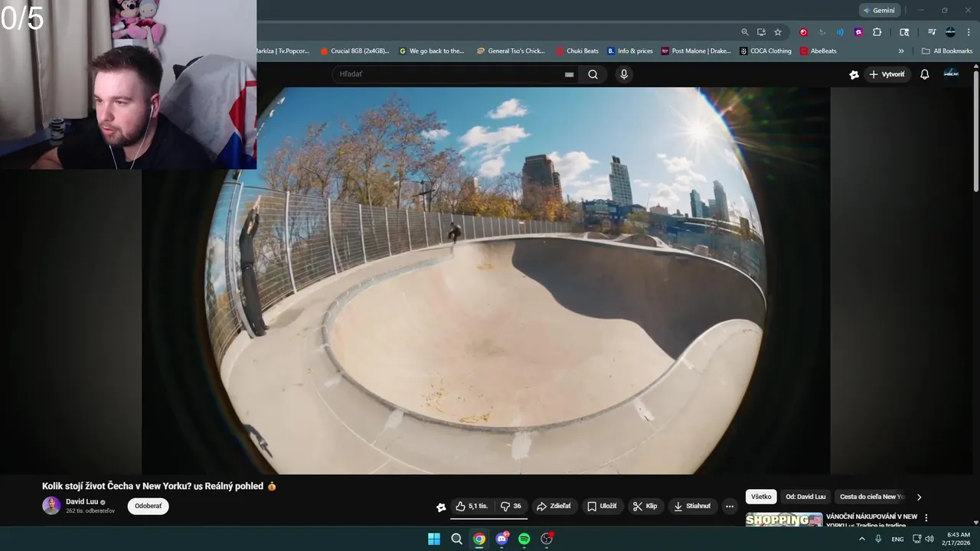Show more filter chips with right arrow
This screenshot has width=980, height=551.
[x=920, y=497]
